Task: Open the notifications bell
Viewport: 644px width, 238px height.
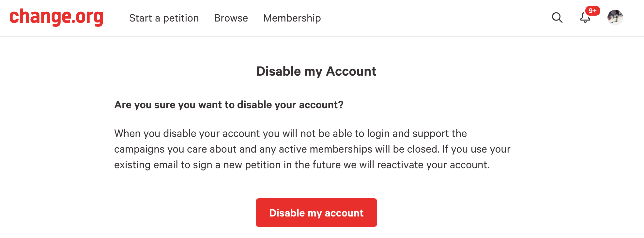Action: 585,18
